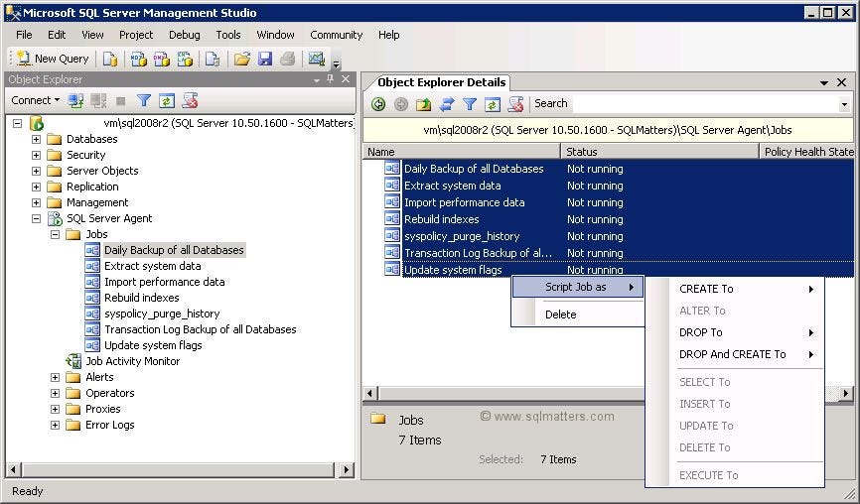Expand the Operators folder

point(55,393)
